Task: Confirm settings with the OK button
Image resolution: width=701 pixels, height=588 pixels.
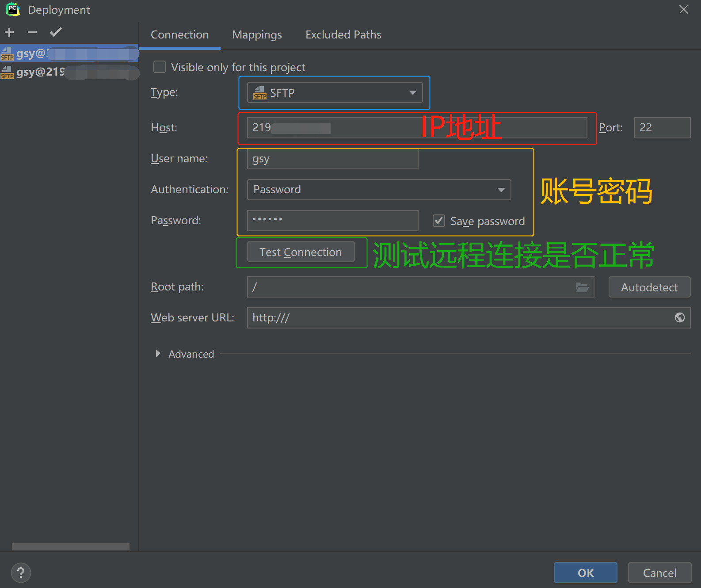Action: coord(586,573)
